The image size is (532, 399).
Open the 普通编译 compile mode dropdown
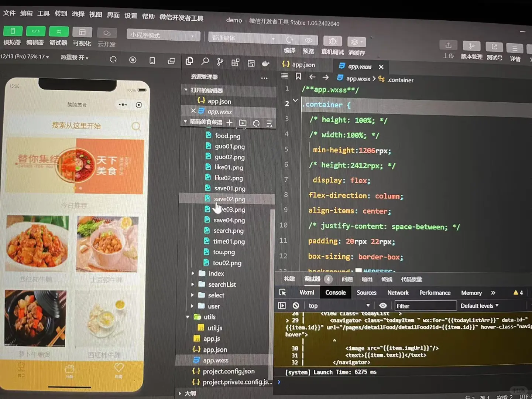point(244,38)
